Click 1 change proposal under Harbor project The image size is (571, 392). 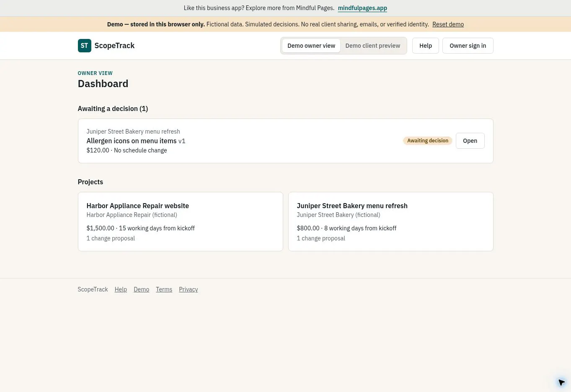tap(111, 238)
